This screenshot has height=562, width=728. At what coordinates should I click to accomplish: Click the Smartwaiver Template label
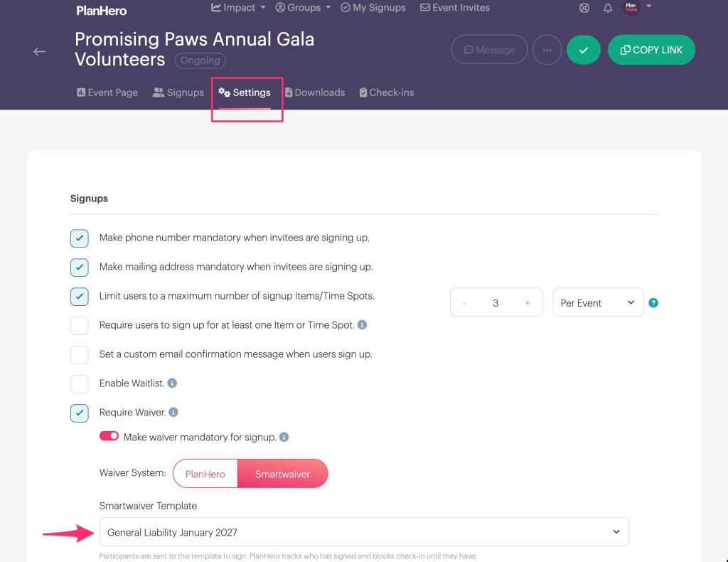click(x=148, y=506)
